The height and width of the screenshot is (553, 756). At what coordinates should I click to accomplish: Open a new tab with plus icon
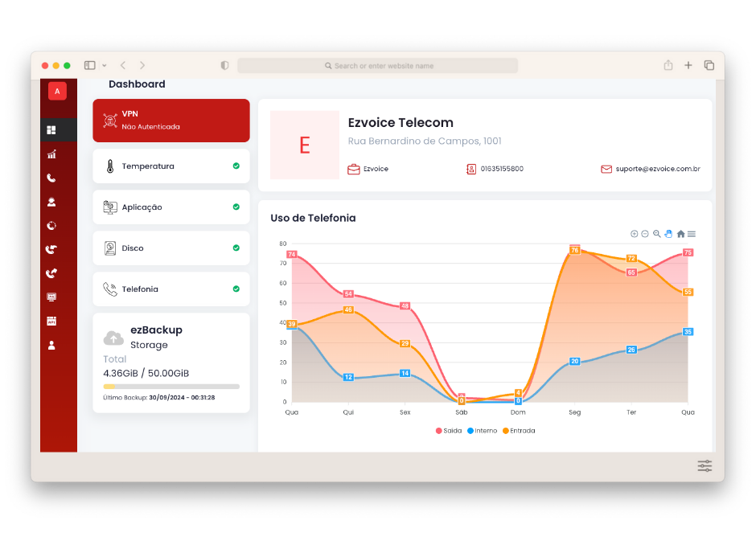[688, 65]
